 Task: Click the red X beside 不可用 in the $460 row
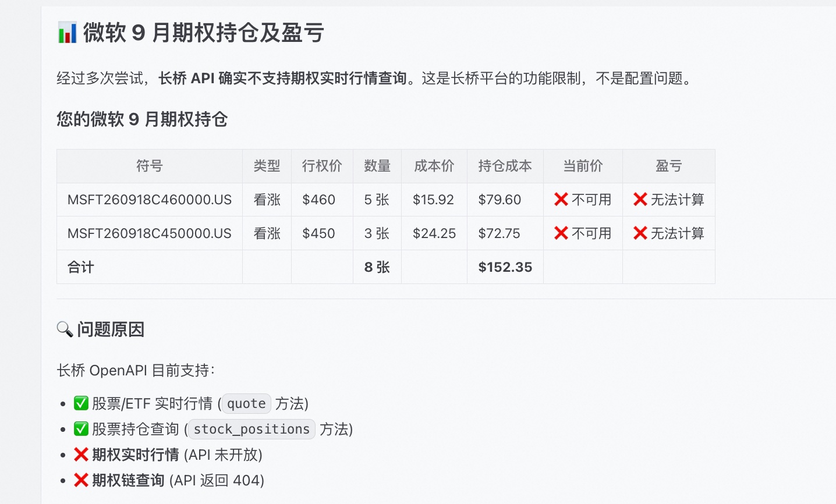tap(561, 200)
